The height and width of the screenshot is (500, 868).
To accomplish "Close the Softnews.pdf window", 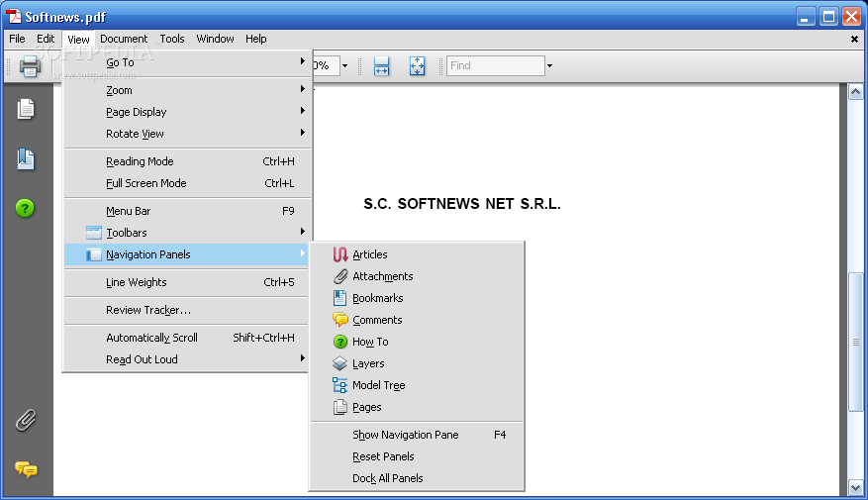I will pyautogui.click(x=851, y=17).
